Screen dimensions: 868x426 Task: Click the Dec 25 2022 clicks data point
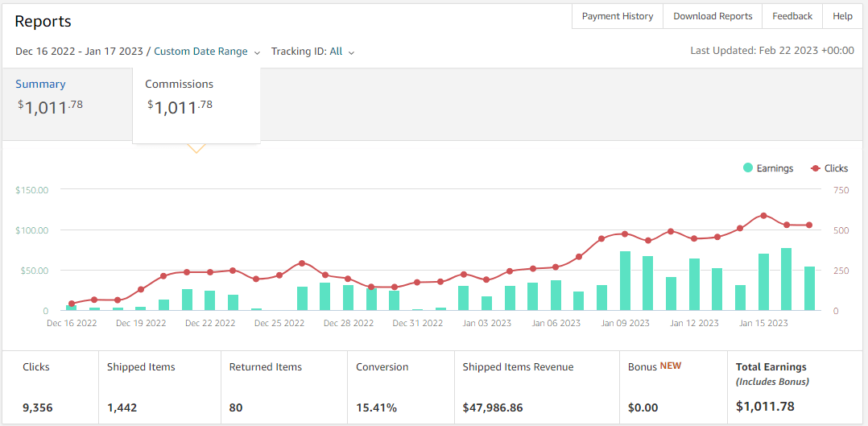point(279,275)
